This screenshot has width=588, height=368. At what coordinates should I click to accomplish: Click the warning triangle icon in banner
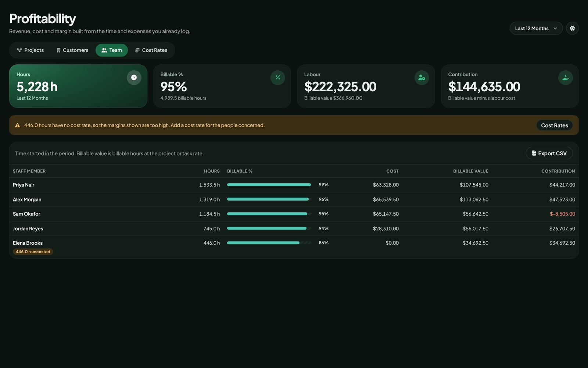17,125
